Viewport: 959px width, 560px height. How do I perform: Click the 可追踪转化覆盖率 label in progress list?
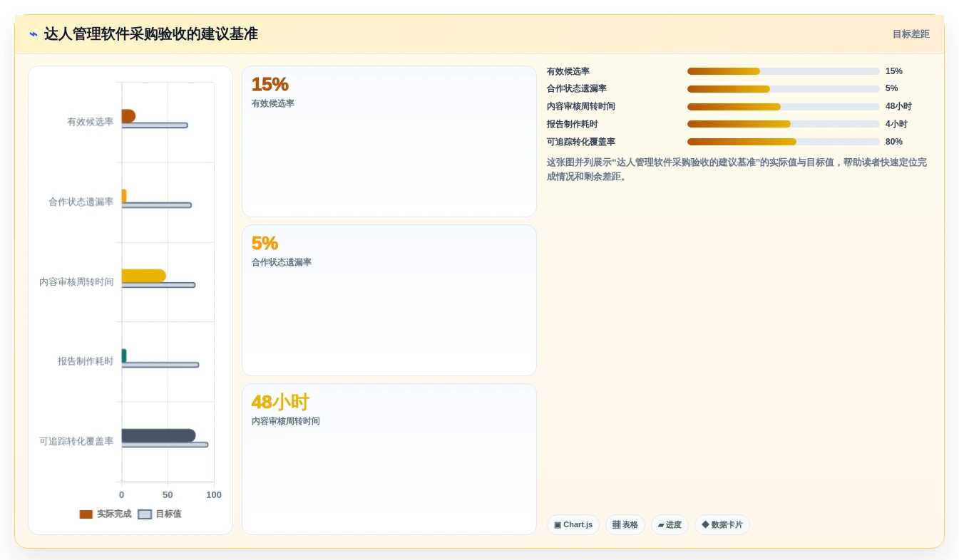click(581, 142)
